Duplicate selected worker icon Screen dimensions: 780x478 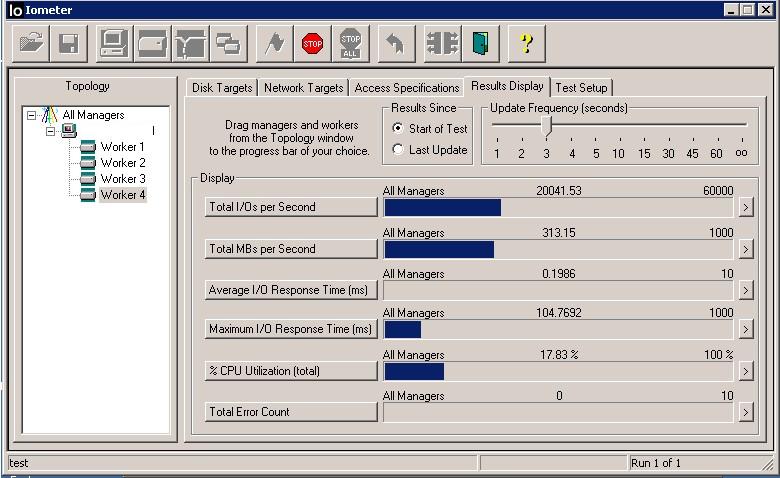tap(228, 44)
